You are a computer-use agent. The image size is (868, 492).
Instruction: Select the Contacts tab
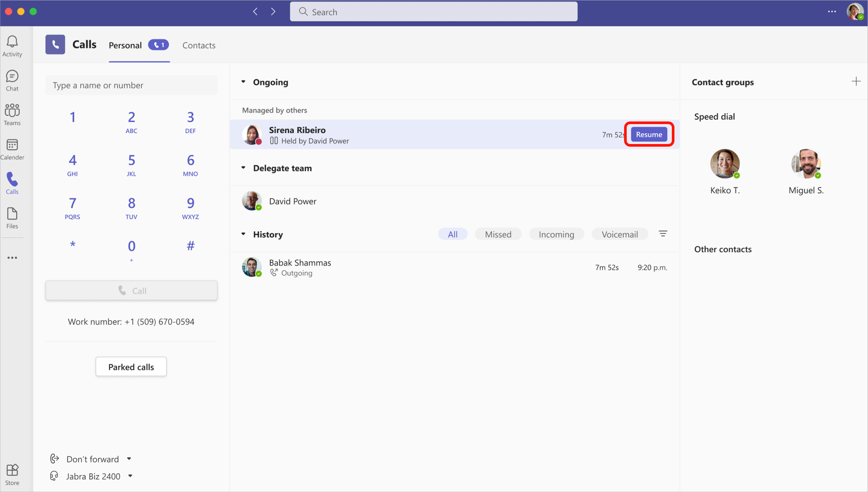click(198, 45)
